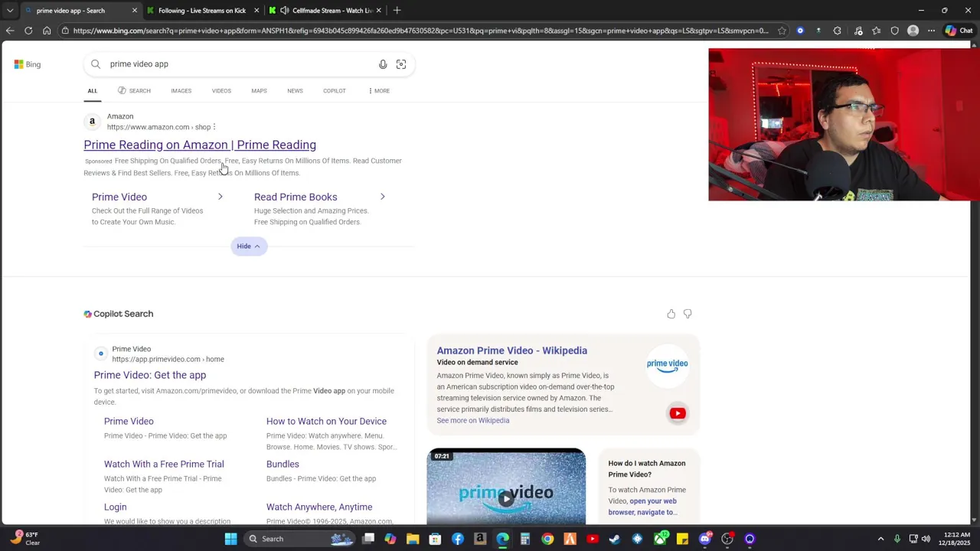980x551 pixels.
Task: Open Amazon app in taskbar
Action: point(480,539)
